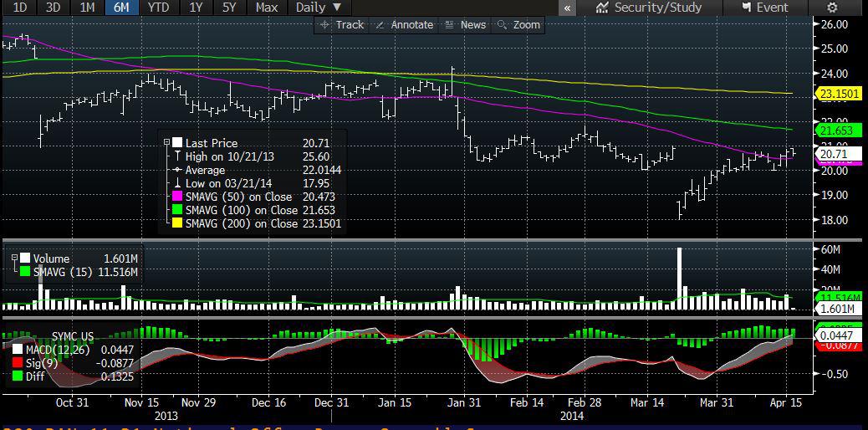Click the Max range button
868x430 pixels.
[267, 8]
